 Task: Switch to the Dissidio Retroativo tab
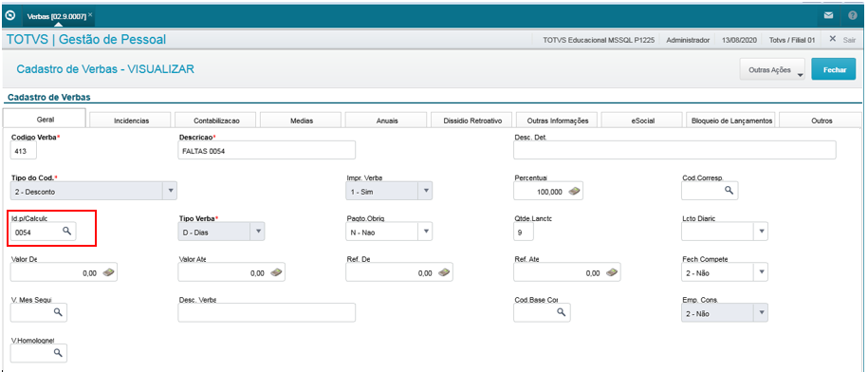point(471,121)
